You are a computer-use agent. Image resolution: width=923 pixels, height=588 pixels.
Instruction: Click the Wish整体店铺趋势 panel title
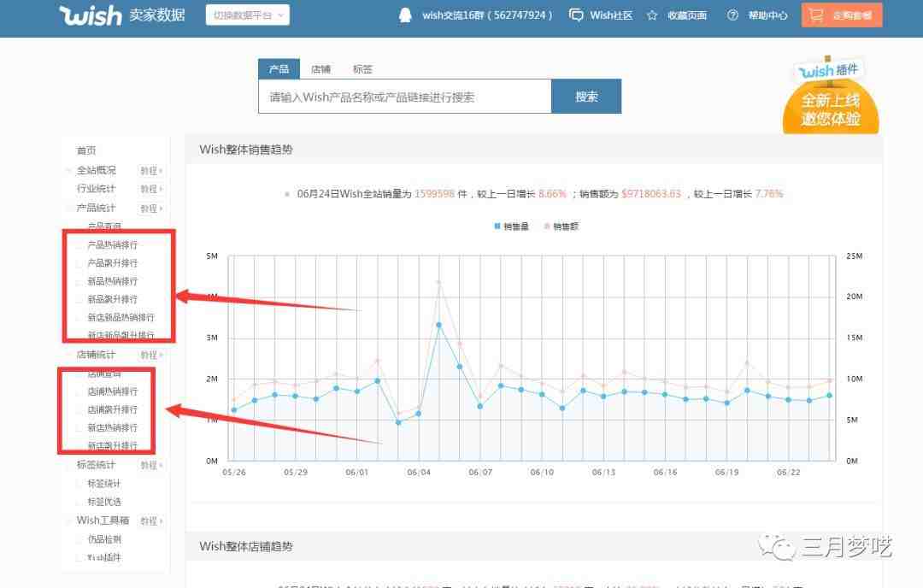(x=246, y=546)
